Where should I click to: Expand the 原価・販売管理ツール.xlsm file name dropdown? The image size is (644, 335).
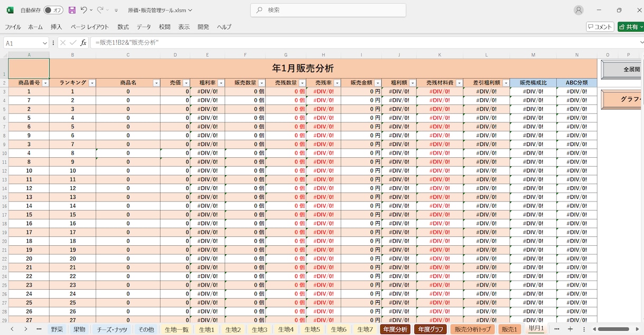(190, 10)
